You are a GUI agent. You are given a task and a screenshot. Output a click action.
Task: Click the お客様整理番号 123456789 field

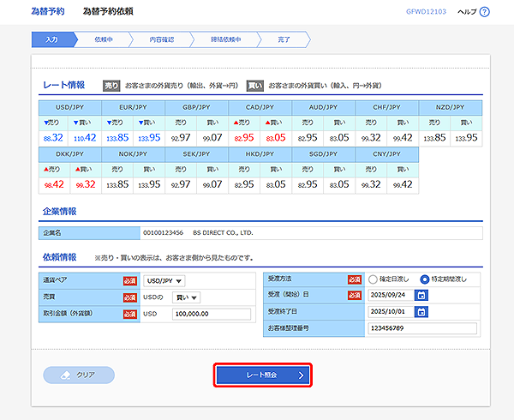pyautogui.click(x=422, y=328)
